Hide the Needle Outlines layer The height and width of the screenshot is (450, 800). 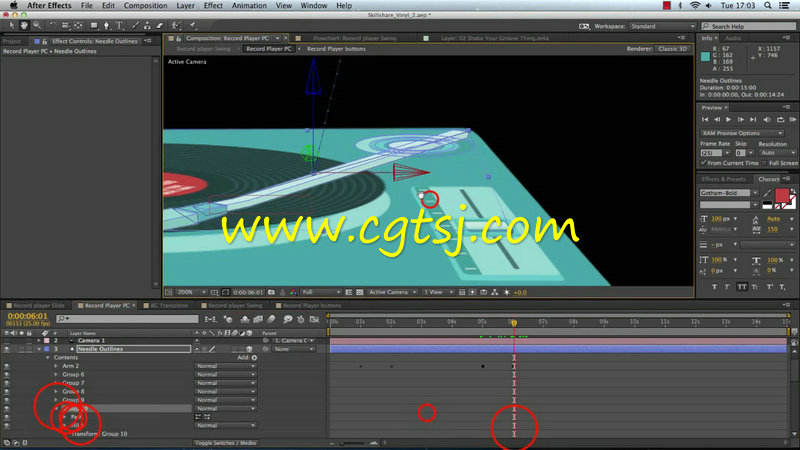click(7, 349)
